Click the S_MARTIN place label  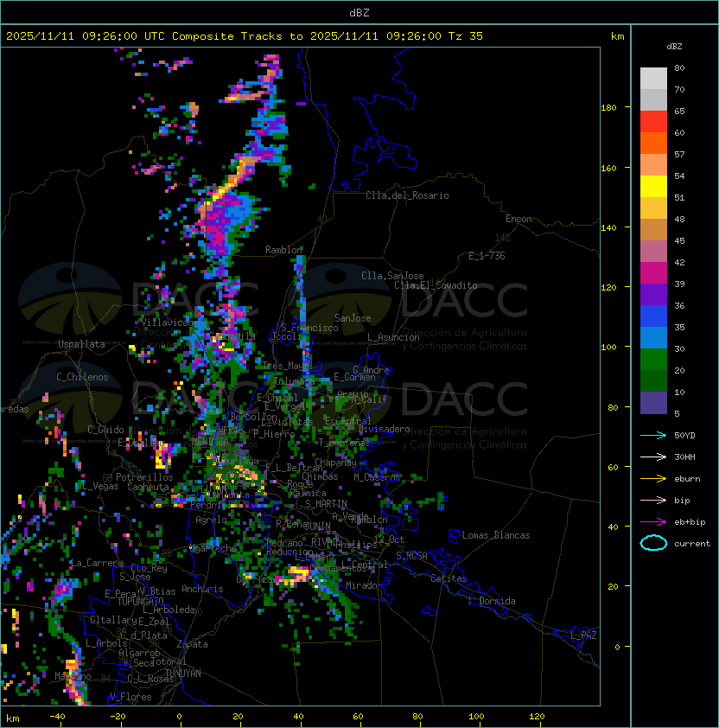click(x=326, y=504)
